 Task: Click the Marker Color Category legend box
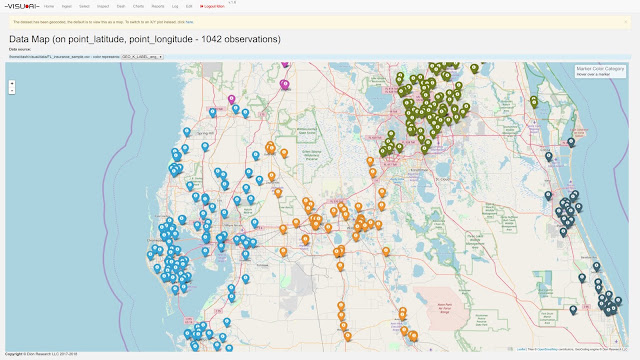click(600, 71)
